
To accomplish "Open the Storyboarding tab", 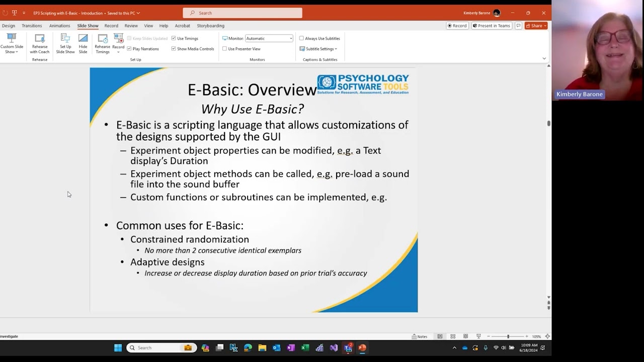I will coord(210,26).
